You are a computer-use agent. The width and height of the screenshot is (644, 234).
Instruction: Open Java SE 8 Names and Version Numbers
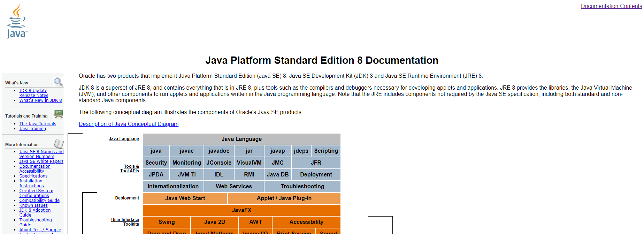click(41, 154)
